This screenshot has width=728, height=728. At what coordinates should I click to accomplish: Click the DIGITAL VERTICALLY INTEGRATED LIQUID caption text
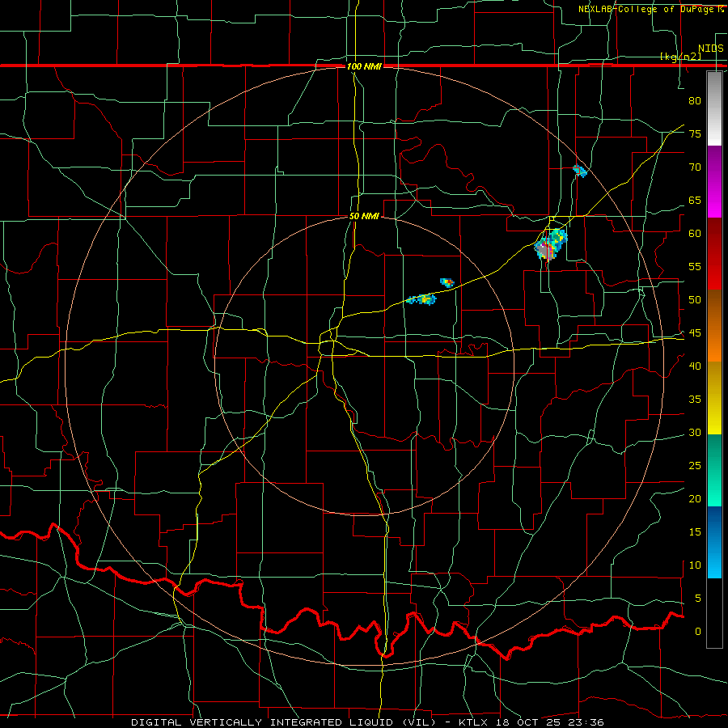285,722
